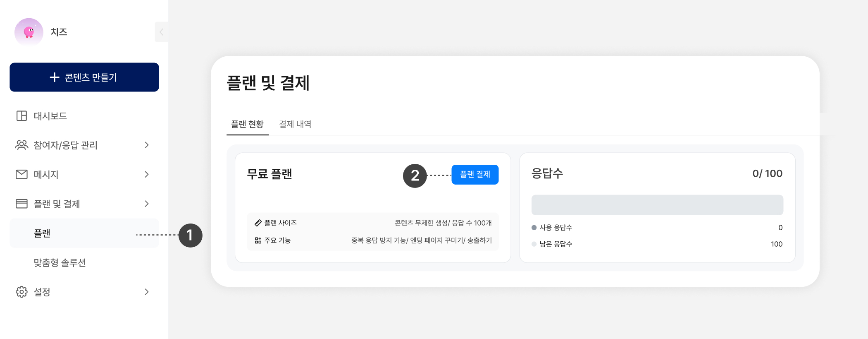Click the 플랜 및 결제 card icon

(21, 204)
